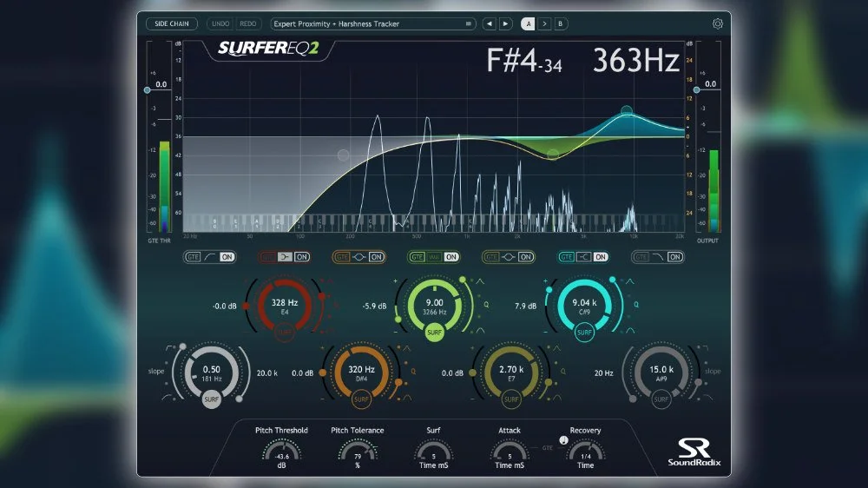The height and width of the screenshot is (488, 868).
Task: Select bell shape icon of orange band
Action: 359,257
